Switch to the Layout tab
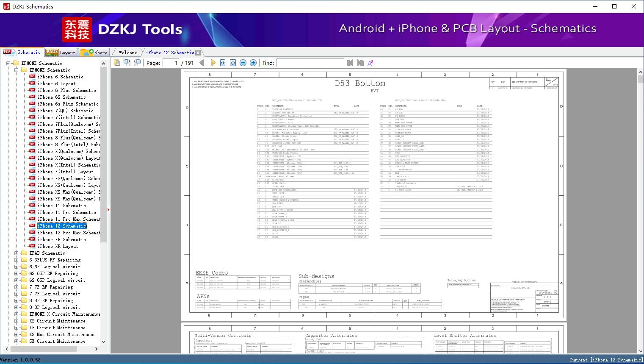Image resolution: width=644 pixels, height=364 pixels. tap(61, 53)
